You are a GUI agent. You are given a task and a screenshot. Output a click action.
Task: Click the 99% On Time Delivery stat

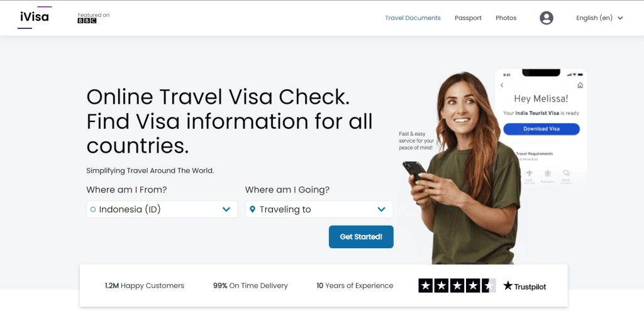click(x=250, y=285)
